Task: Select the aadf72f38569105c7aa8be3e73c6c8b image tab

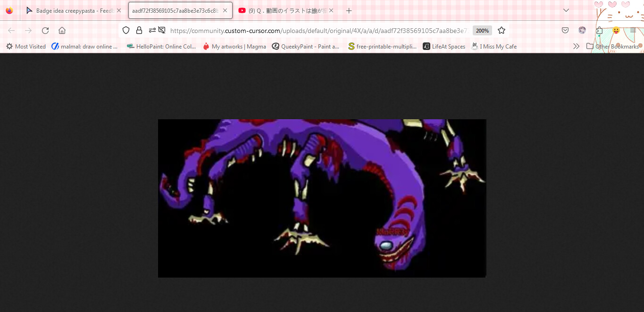Action: [180, 10]
